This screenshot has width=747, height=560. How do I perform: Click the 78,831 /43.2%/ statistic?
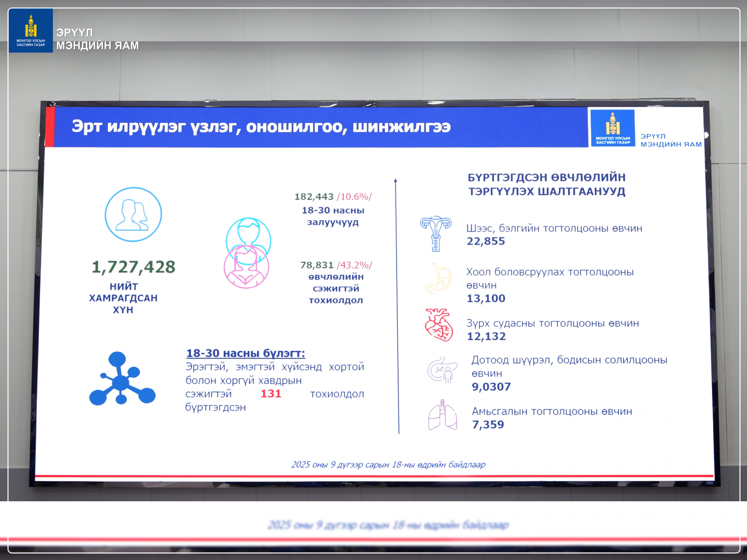[x=336, y=265]
